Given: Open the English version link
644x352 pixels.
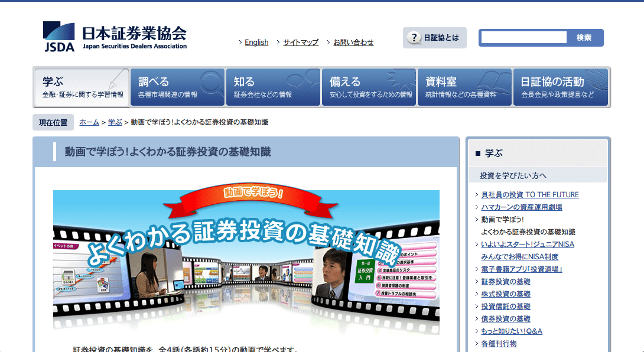Looking at the screenshot, I should pos(256,43).
